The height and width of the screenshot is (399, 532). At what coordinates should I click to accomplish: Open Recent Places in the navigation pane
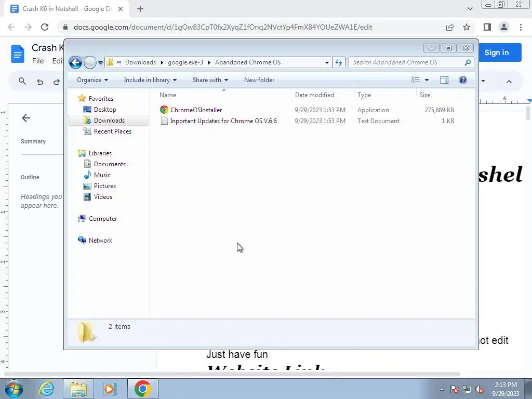112,131
